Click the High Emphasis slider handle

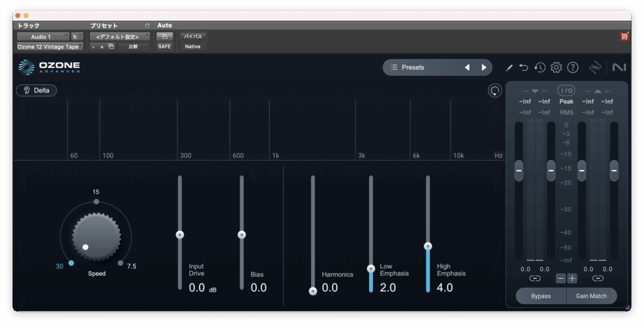click(x=428, y=246)
